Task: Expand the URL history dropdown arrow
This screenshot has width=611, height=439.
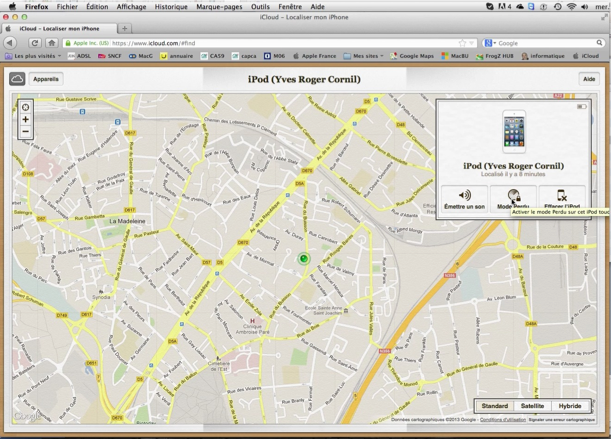Action: 471,43
